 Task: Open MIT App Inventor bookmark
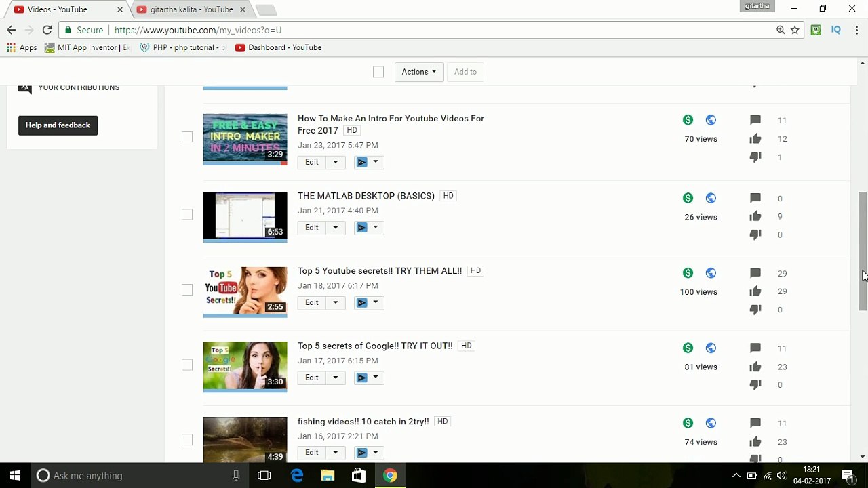pyautogui.click(x=87, y=47)
